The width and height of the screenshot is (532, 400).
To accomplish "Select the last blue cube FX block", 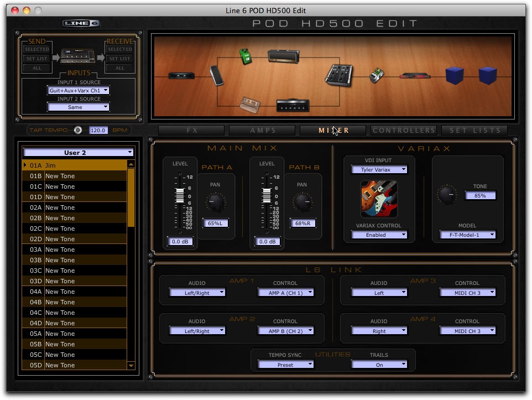I will [488, 75].
